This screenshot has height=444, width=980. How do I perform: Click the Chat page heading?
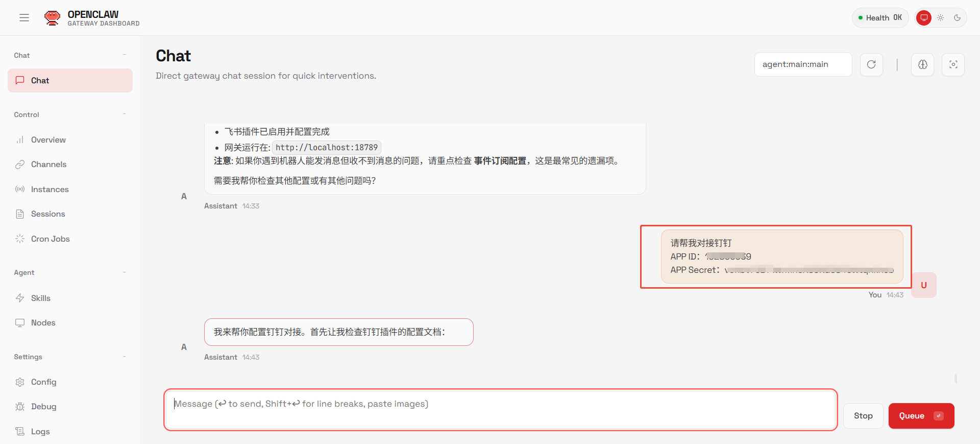click(x=173, y=56)
